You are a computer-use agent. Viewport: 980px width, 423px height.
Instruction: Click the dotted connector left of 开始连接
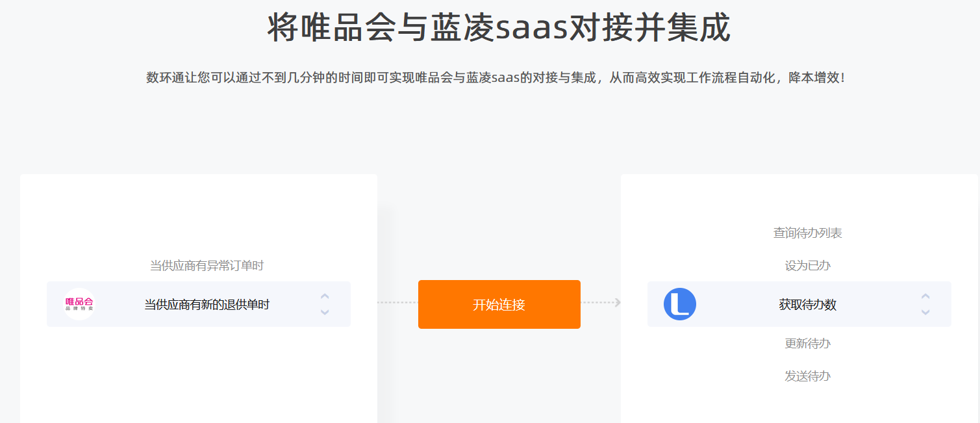pos(397,302)
